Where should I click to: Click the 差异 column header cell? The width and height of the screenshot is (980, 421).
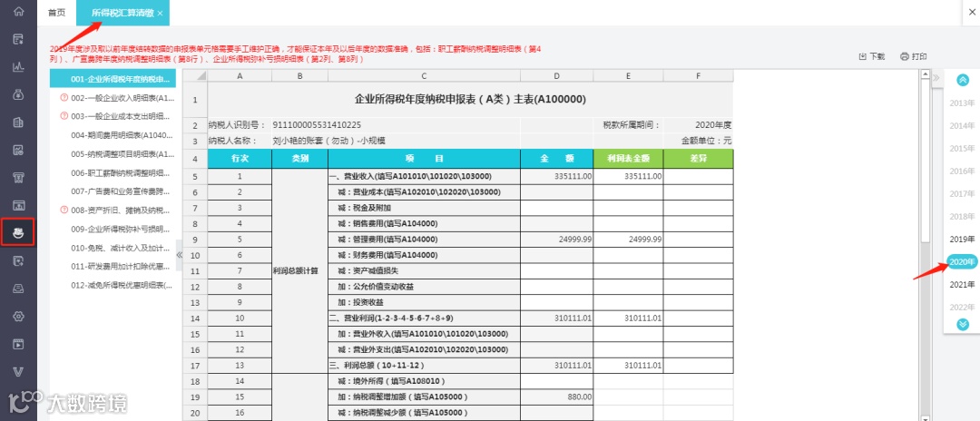tap(699, 159)
